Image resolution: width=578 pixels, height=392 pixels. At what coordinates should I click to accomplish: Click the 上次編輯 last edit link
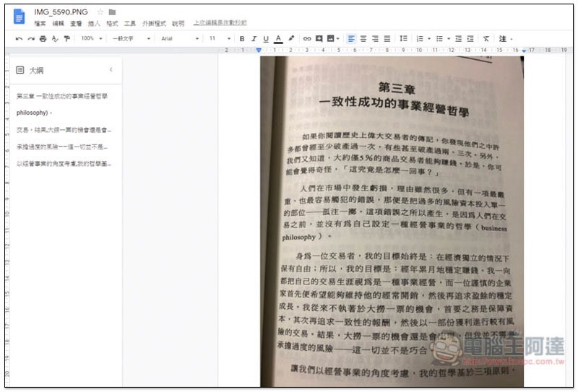220,24
